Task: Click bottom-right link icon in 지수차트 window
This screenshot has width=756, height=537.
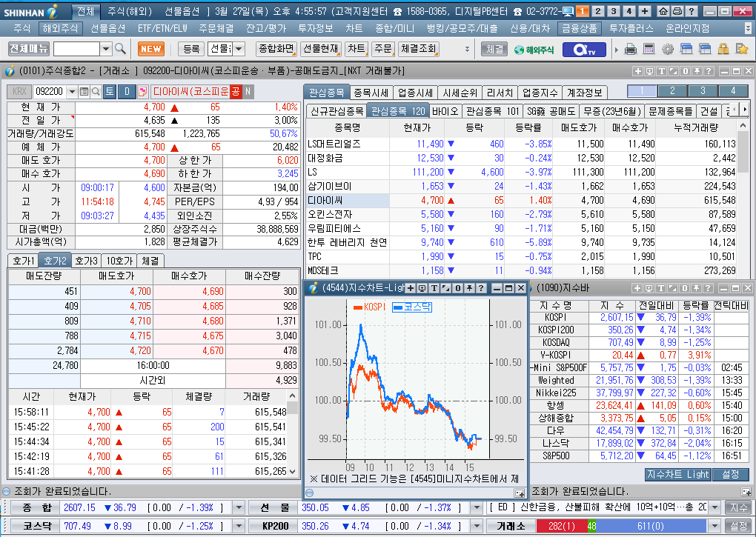Action: tap(519, 493)
